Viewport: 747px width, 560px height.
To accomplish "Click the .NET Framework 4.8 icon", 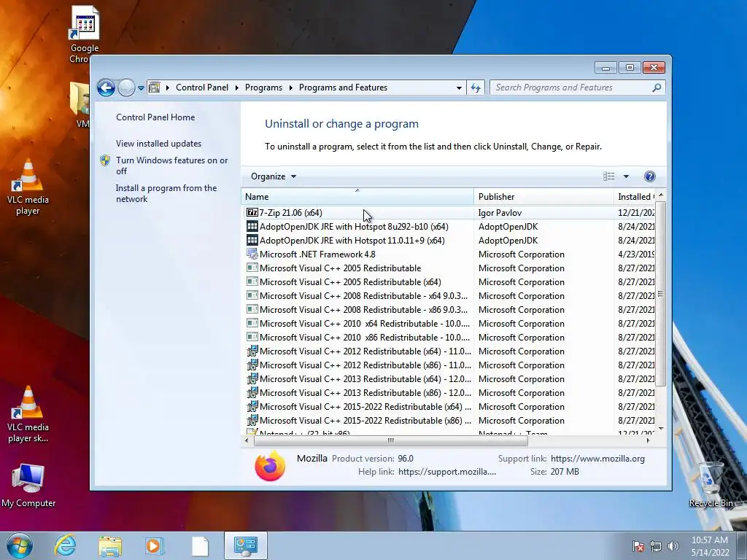I will pyautogui.click(x=252, y=254).
